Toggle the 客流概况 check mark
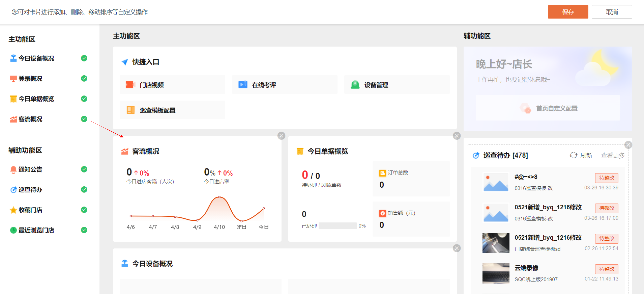The height and width of the screenshot is (294, 644). tap(84, 119)
